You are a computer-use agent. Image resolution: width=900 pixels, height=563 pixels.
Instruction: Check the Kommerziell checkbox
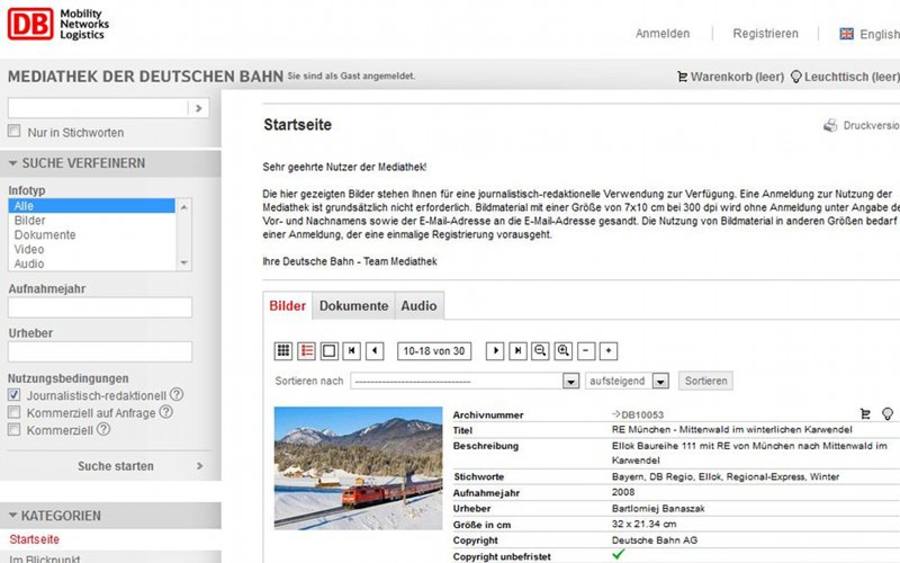[x=14, y=429]
